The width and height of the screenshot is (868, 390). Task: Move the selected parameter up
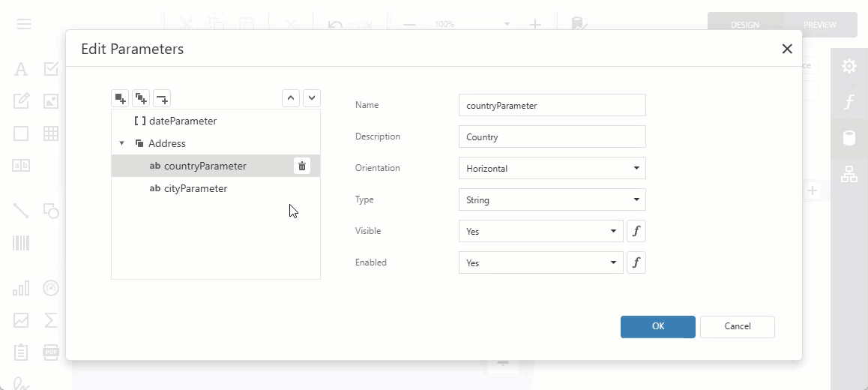[x=291, y=98]
